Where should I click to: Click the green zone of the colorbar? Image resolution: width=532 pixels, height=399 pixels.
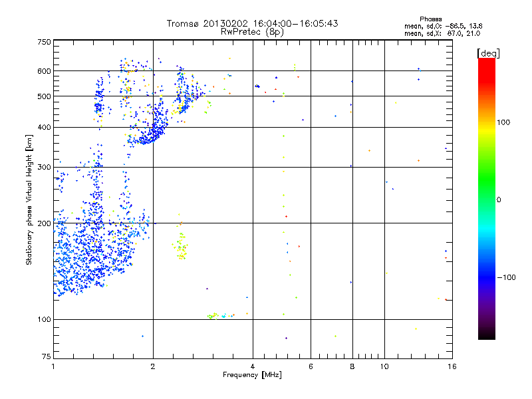tap(487, 180)
